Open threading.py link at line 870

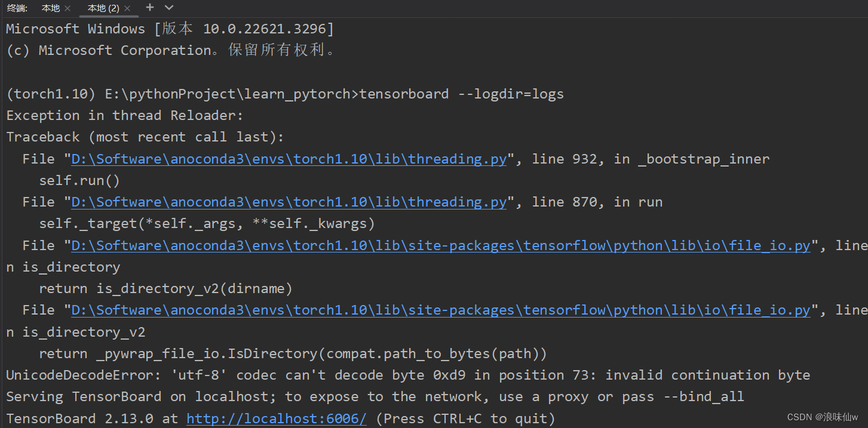tap(288, 201)
